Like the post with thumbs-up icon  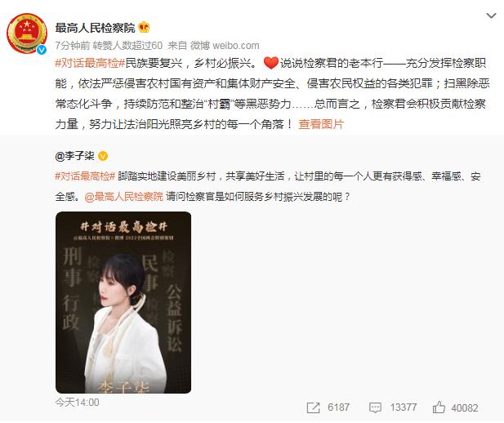(439, 407)
